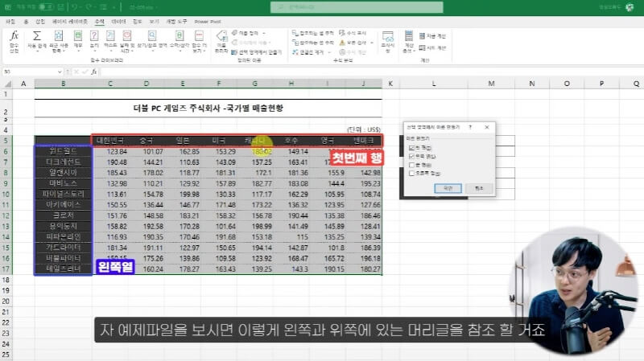The image size is (644, 361).
Task: Click the user account avatar in title bar
Action: click(630, 7)
